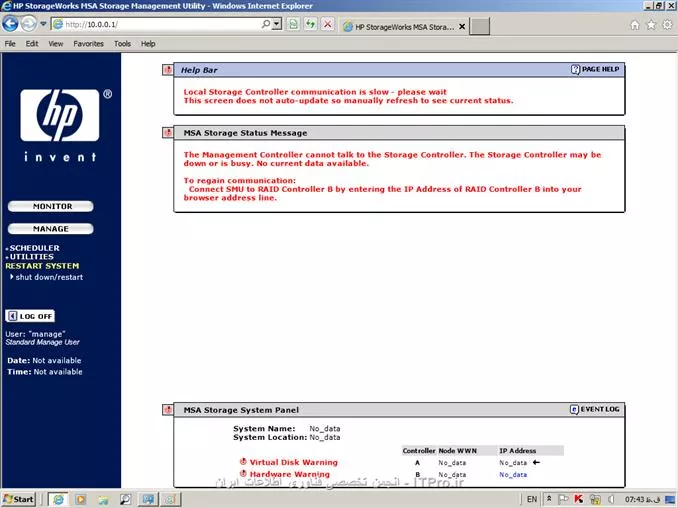Click the media player taskbar icon

[80, 499]
